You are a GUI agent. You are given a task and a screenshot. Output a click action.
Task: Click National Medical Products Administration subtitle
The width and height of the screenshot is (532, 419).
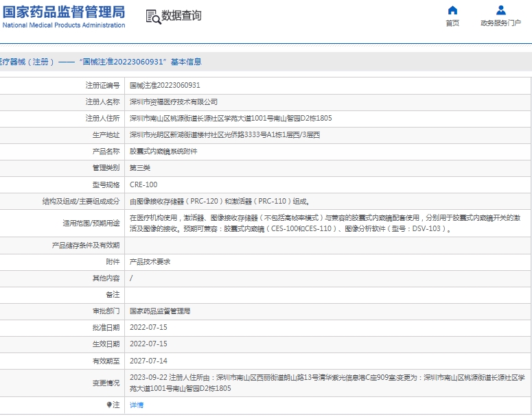pos(64,25)
